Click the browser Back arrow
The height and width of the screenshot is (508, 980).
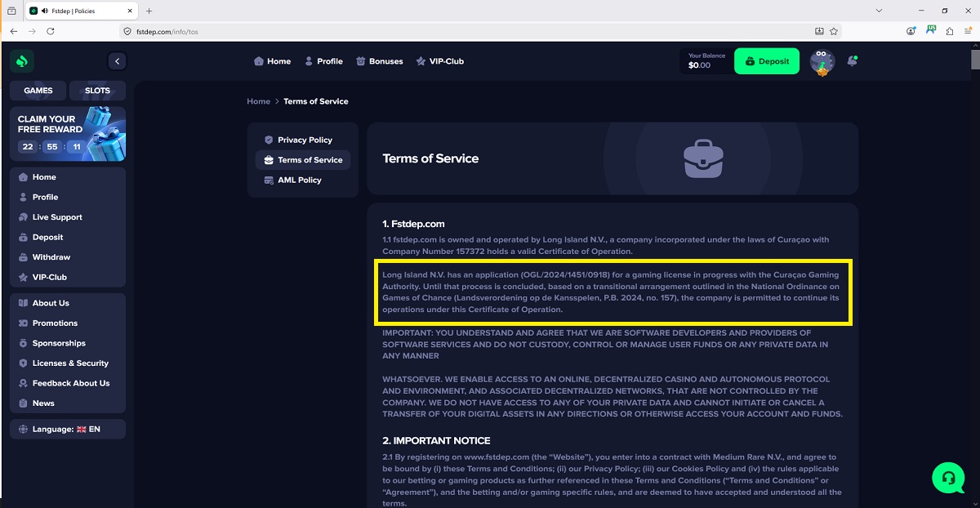click(13, 31)
